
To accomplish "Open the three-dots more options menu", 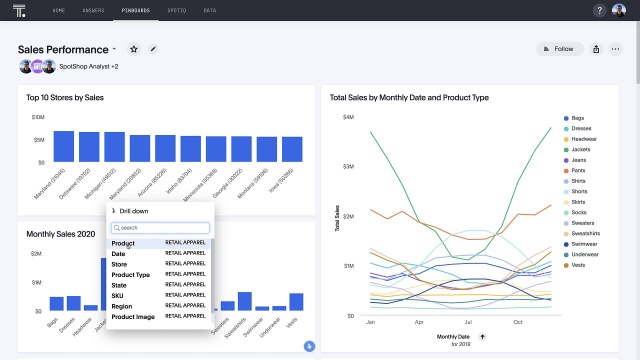I will pos(616,49).
